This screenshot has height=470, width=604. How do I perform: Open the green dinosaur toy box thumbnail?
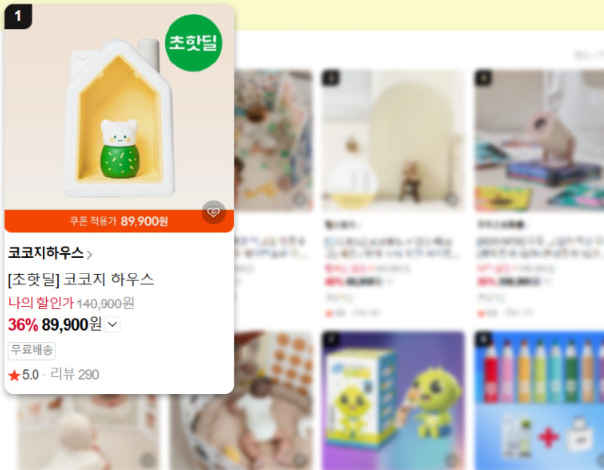[x=393, y=400]
